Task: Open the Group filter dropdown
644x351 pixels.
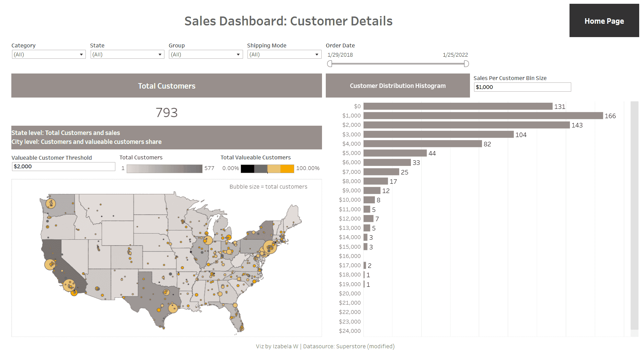Action: pos(206,55)
